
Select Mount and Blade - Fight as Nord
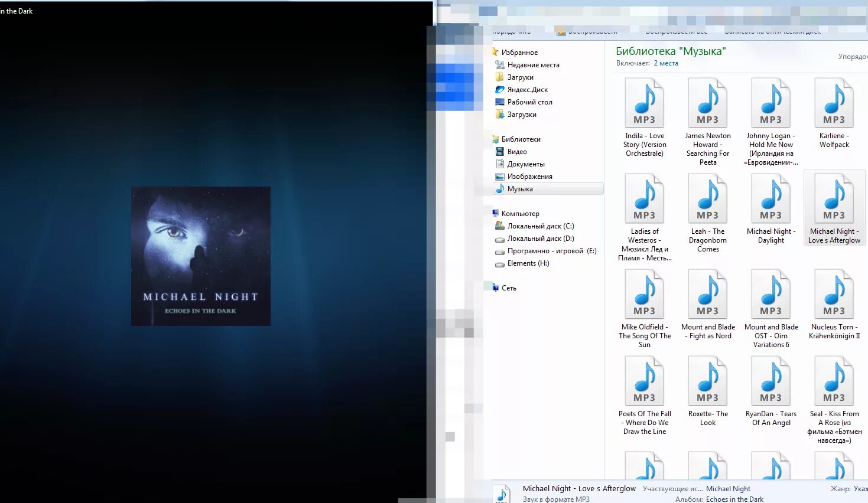[x=708, y=304]
